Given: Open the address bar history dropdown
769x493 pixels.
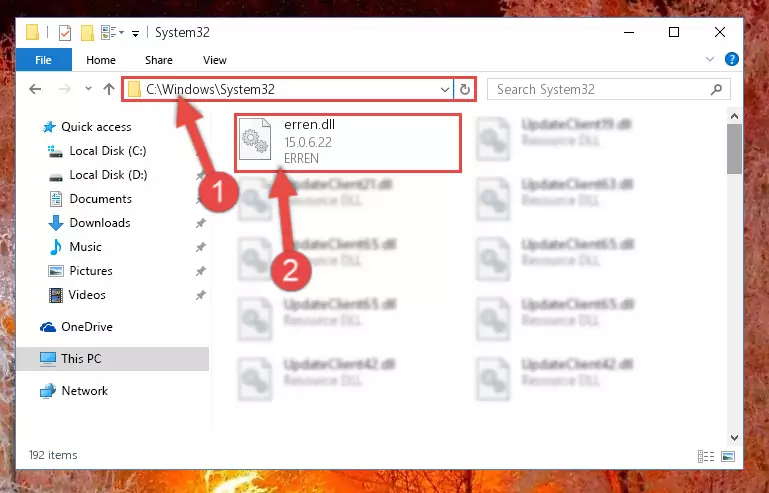Looking at the screenshot, I should (445, 90).
